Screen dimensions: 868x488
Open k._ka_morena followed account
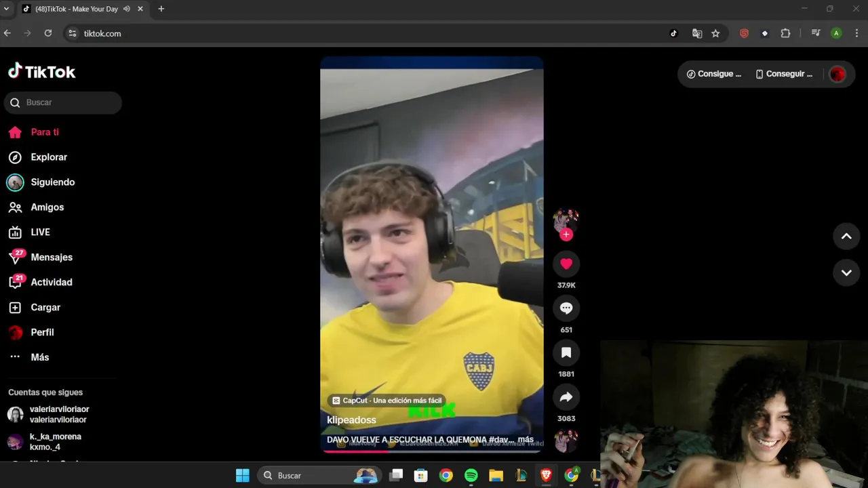pyautogui.click(x=56, y=442)
